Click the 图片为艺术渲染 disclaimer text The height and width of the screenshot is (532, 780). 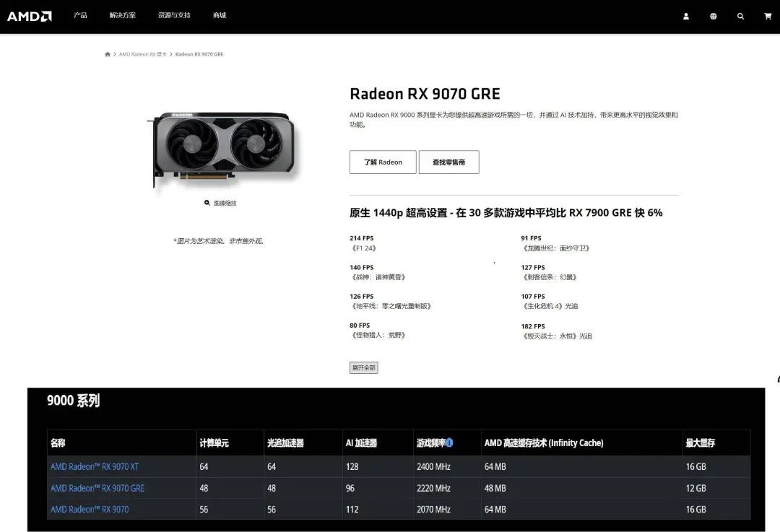tap(218, 241)
